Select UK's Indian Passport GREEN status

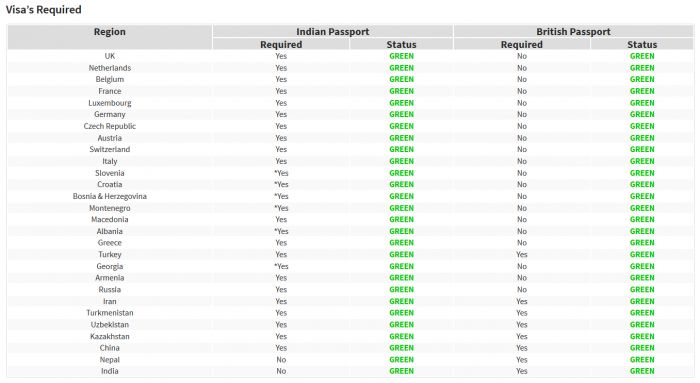[x=401, y=56]
